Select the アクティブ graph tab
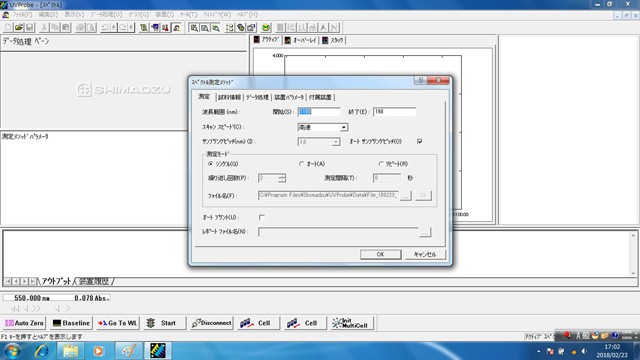 [x=267, y=40]
